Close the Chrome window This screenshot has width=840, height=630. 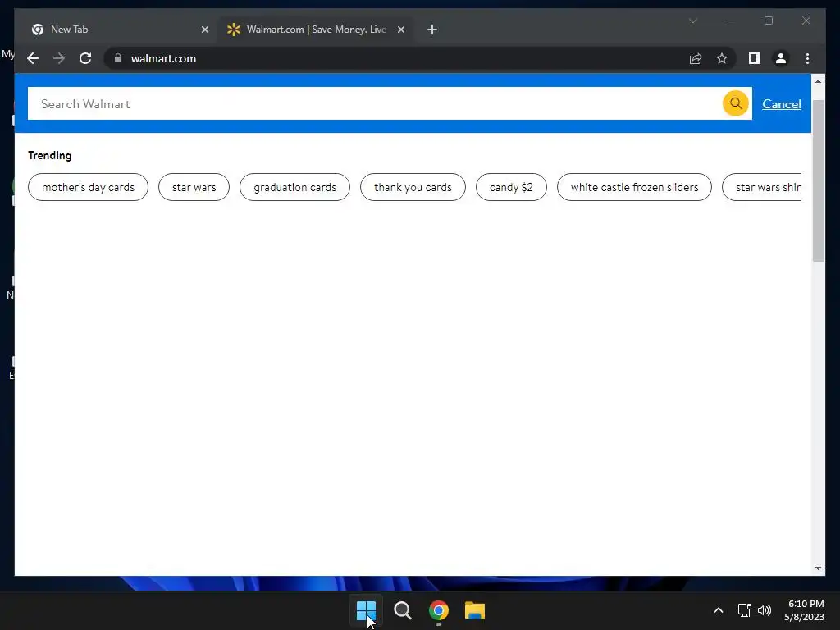(806, 21)
